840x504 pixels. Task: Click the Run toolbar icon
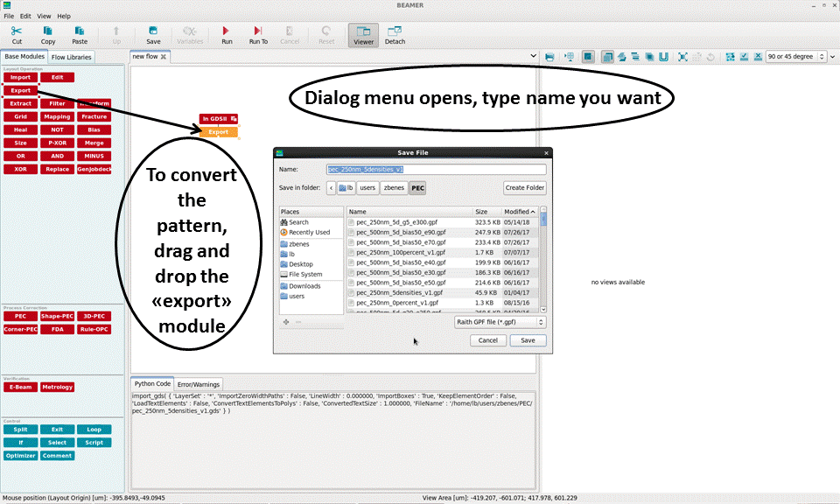pyautogui.click(x=227, y=34)
